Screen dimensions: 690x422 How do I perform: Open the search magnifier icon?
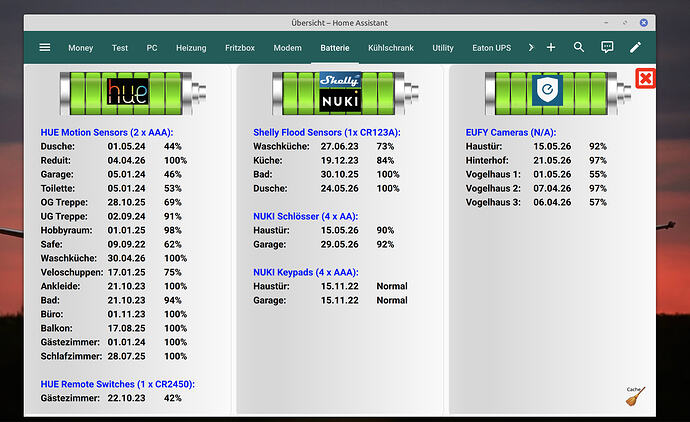tap(579, 48)
